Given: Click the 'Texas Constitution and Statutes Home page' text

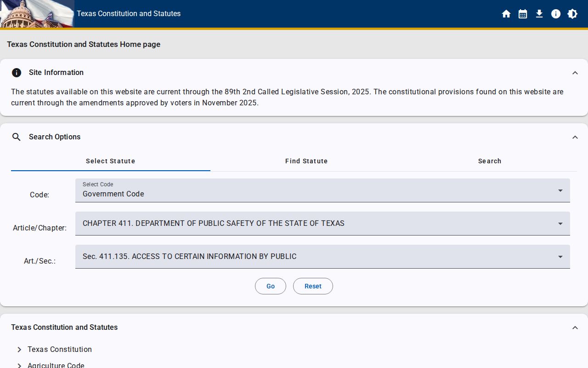Looking at the screenshot, I should click(x=84, y=45).
